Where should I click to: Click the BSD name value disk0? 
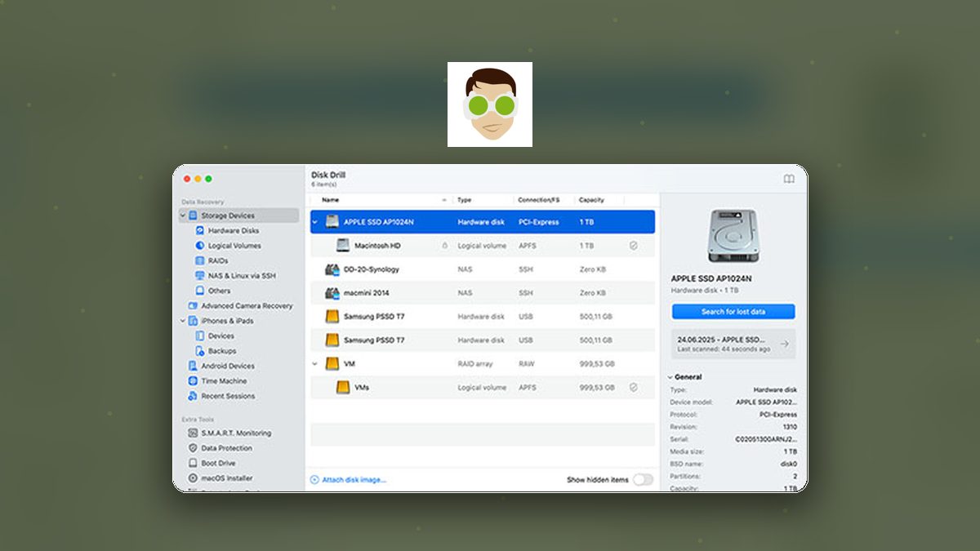click(789, 464)
